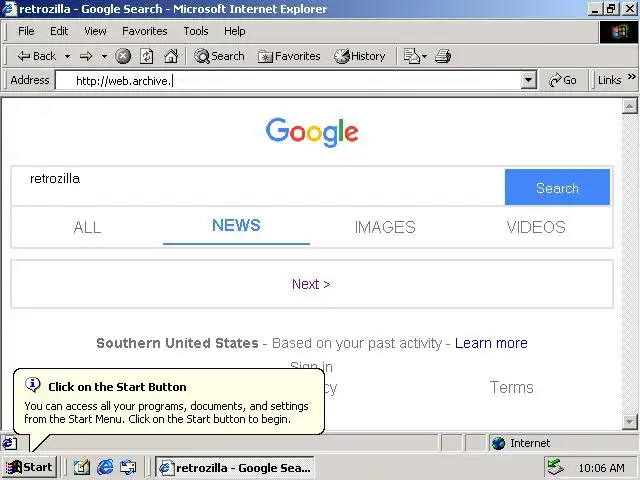Screen dimensions: 640x480
Task: Click the 10:06 AM taskbar clock
Action: click(601, 468)
